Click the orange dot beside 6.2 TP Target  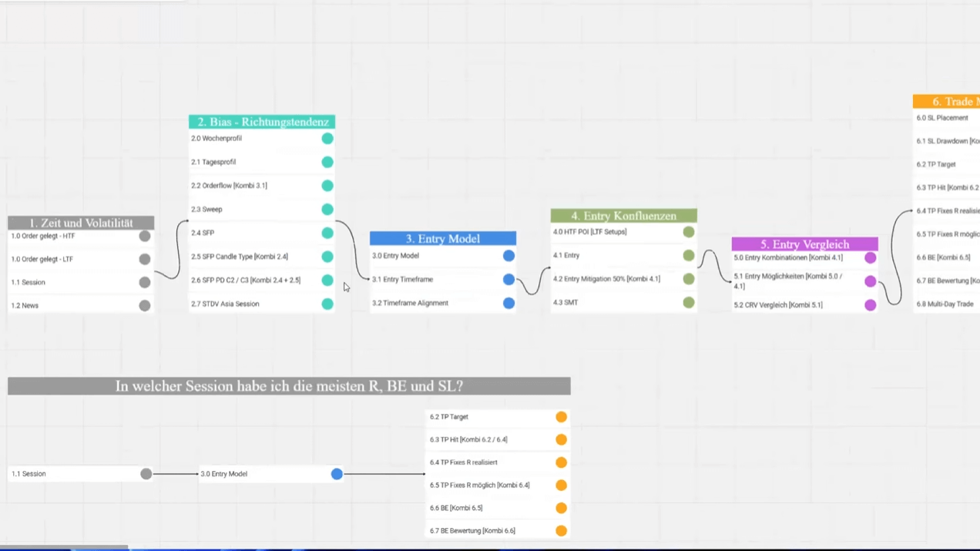tap(561, 417)
